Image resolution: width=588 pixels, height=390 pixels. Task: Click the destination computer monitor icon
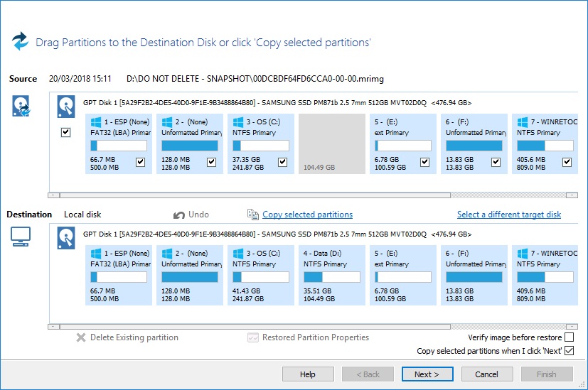tap(20, 237)
